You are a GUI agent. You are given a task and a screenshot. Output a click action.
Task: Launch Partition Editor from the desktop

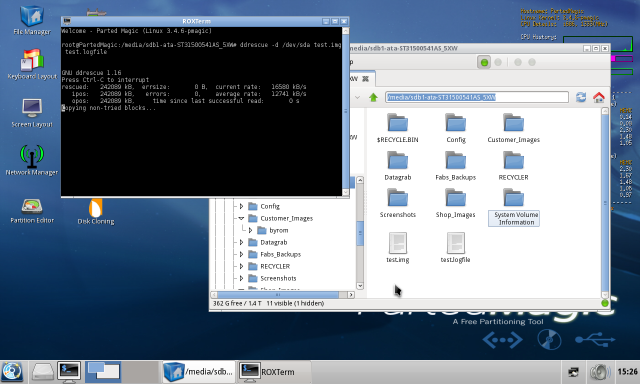click(32, 211)
